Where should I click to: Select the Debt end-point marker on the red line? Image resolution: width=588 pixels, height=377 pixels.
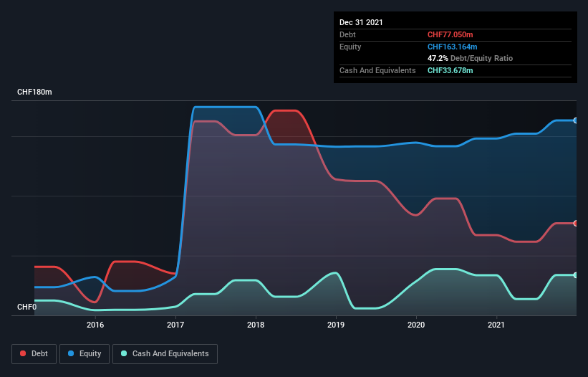(x=576, y=223)
